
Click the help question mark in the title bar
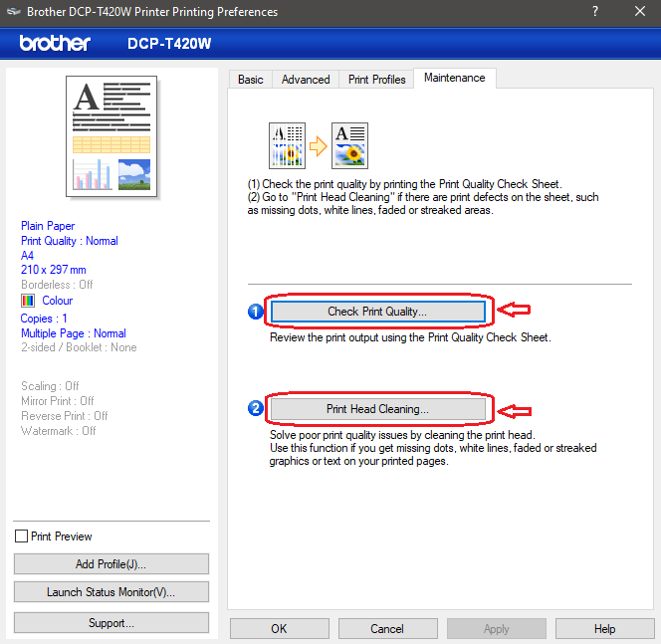[595, 11]
